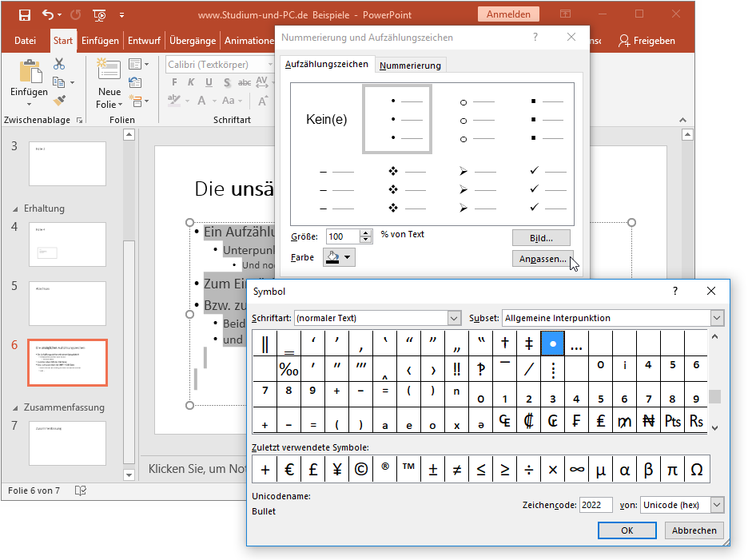Switch to the Übergänge ribbon tab
The width and height of the screenshot is (748, 560).
pyautogui.click(x=193, y=41)
